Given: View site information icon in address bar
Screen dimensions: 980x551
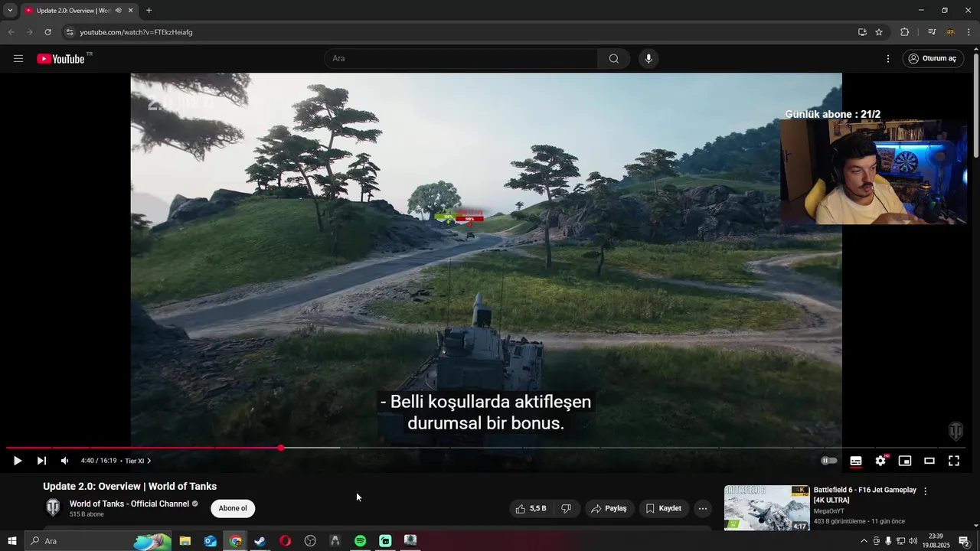Looking at the screenshot, I should (70, 32).
